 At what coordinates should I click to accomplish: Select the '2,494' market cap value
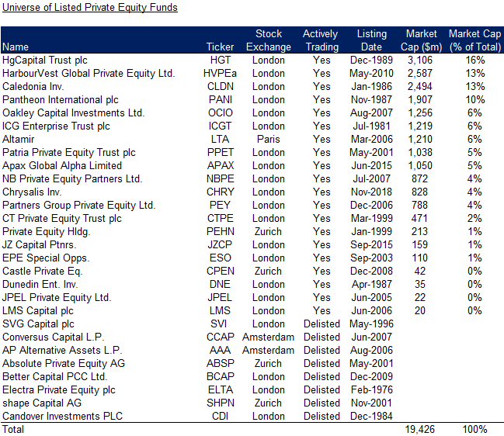(420, 87)
